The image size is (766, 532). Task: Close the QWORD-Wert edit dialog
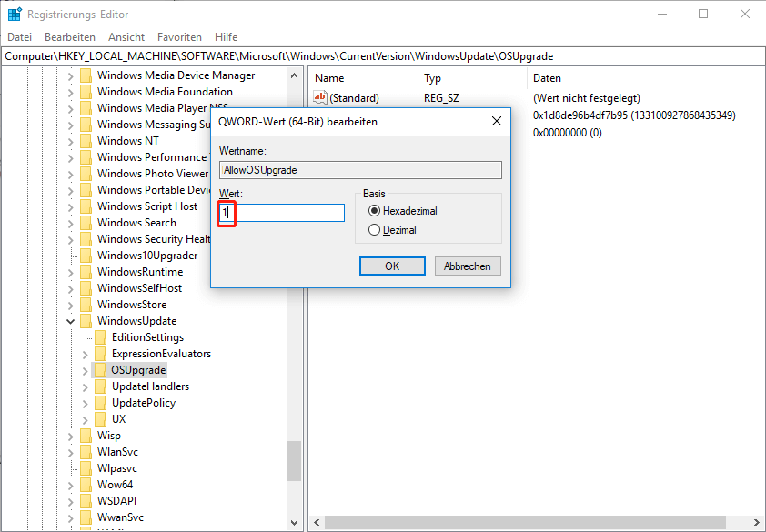497,121
